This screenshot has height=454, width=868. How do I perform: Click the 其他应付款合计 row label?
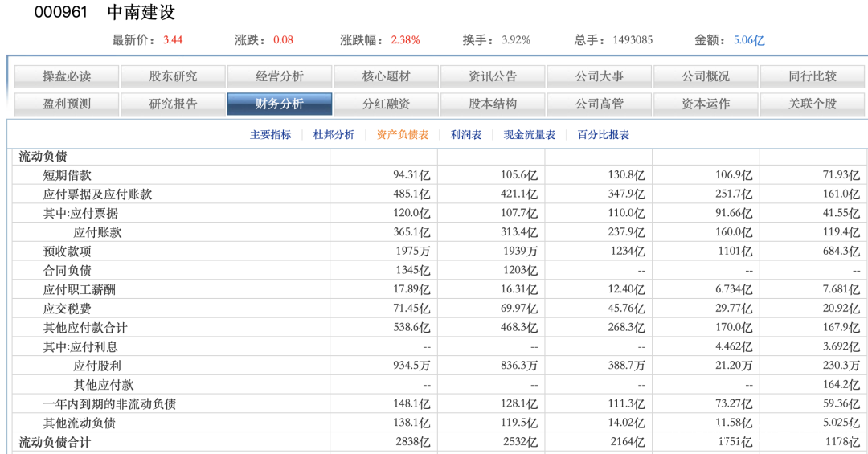coord(85,328)
